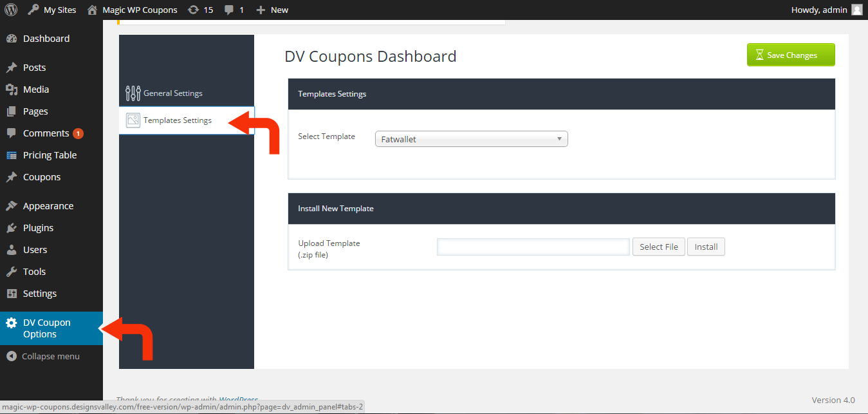This screenshot has height=414, width=868.
Task: Click the General Settings sliders icon
Action: (133, 93)
